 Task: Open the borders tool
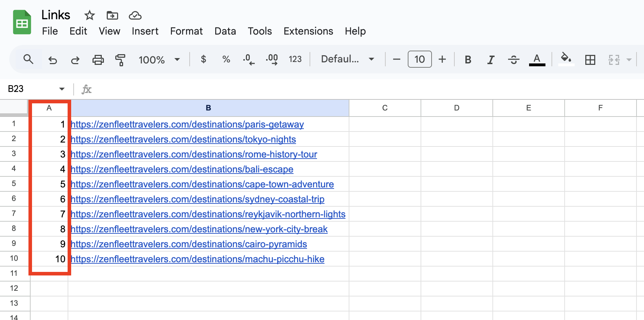[x=590, y=60]
